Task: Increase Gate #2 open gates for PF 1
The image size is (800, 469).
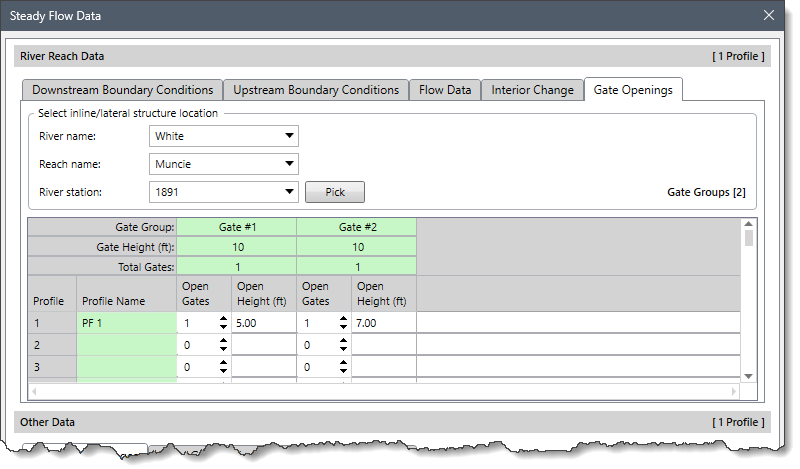Action: (x=343, y=319)
